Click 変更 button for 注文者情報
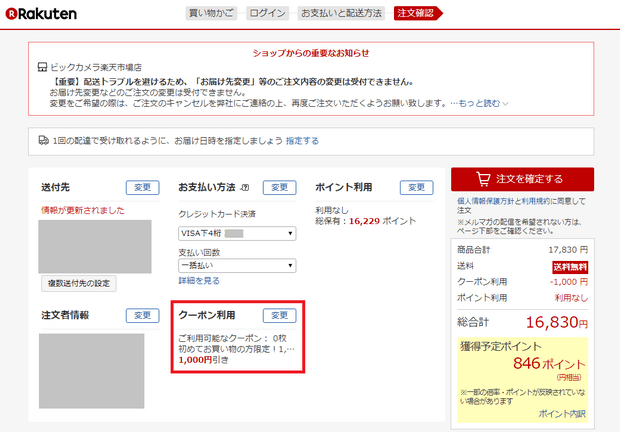 142,315
